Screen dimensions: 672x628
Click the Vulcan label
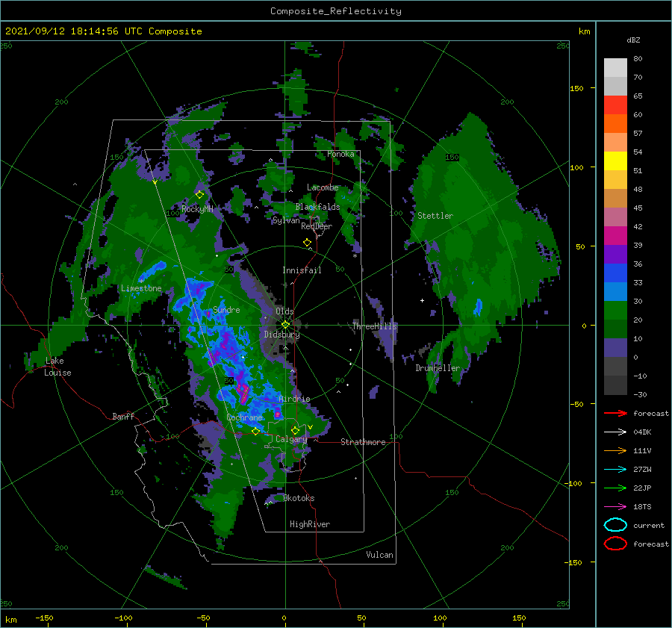[x=379, y=555]
